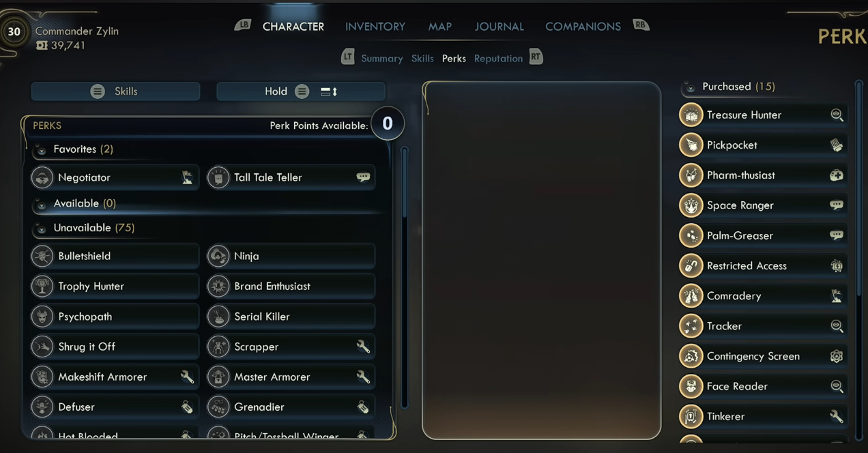
Task: Open the Inventory tab
Action: tap(375, 27)
